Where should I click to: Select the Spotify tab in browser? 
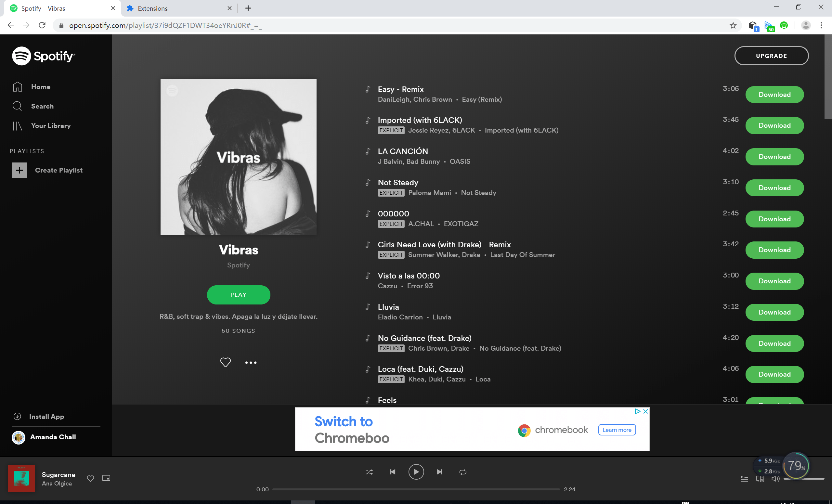59,8
